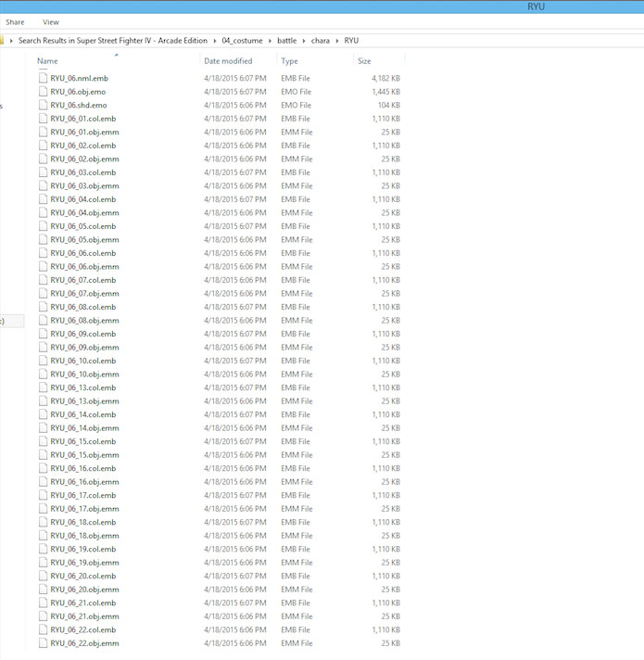Expand the breadcrumb arrow after battle
The height and width of the screenshot is (660, 644).
click(304, 41)
